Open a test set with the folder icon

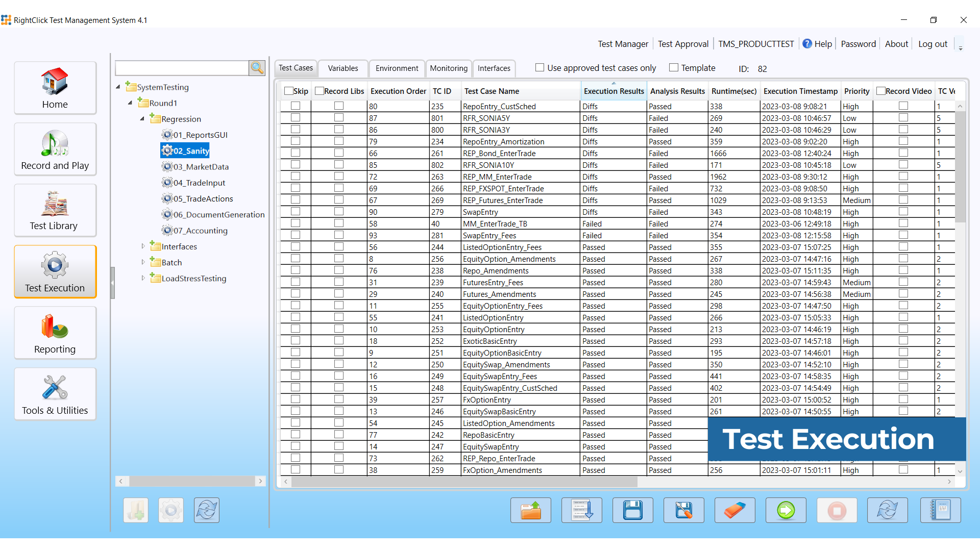(531, 510)
